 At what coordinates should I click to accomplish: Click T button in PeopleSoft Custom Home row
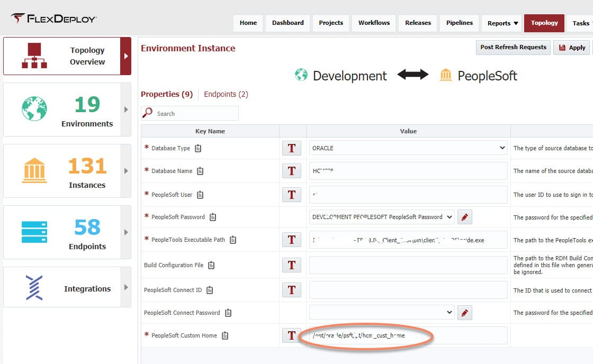292,335
